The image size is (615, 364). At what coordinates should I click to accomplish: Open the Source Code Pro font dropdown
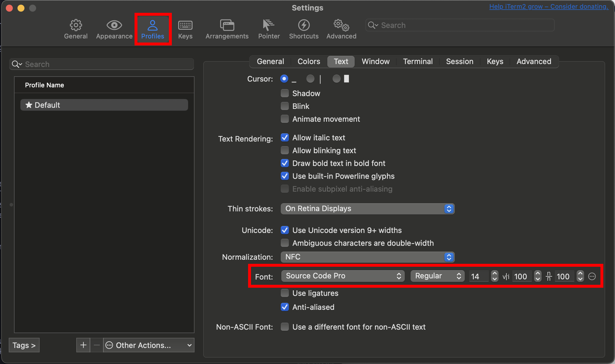point(343,276)
